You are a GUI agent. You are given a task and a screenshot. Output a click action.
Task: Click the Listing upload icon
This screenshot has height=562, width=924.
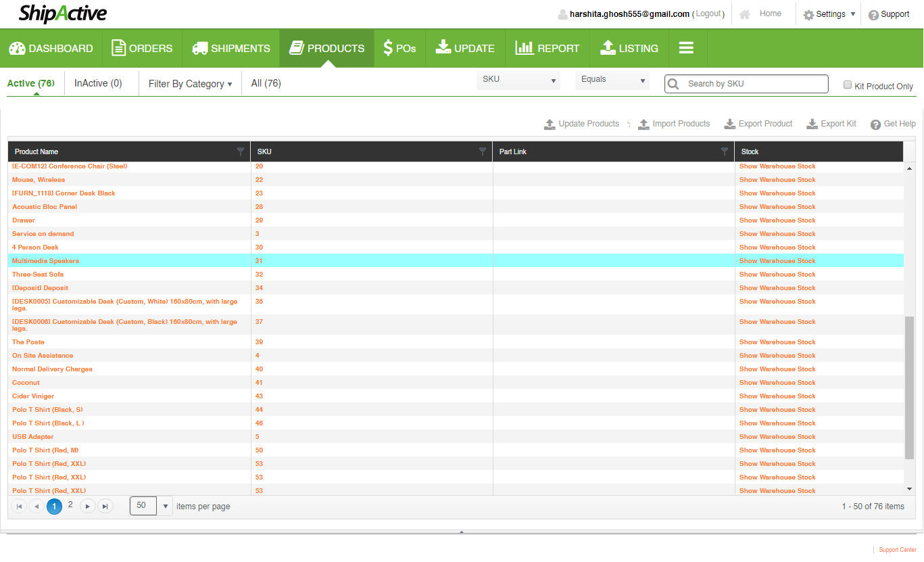pos(608,47)
